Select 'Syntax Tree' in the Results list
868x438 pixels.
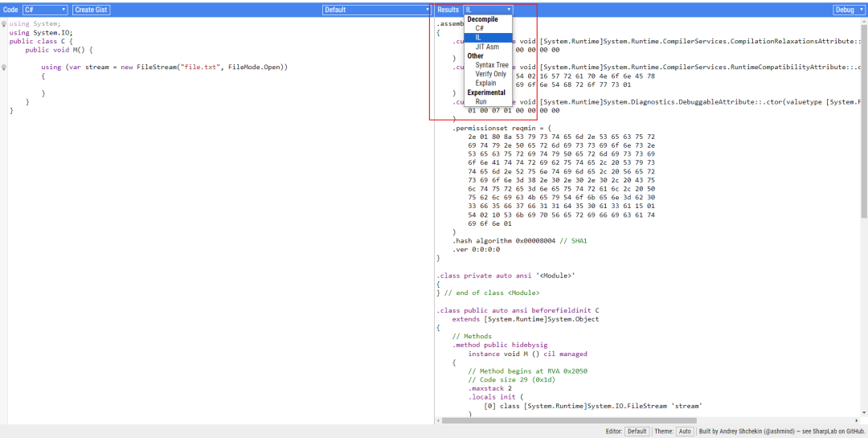click(x=491, y=65)
